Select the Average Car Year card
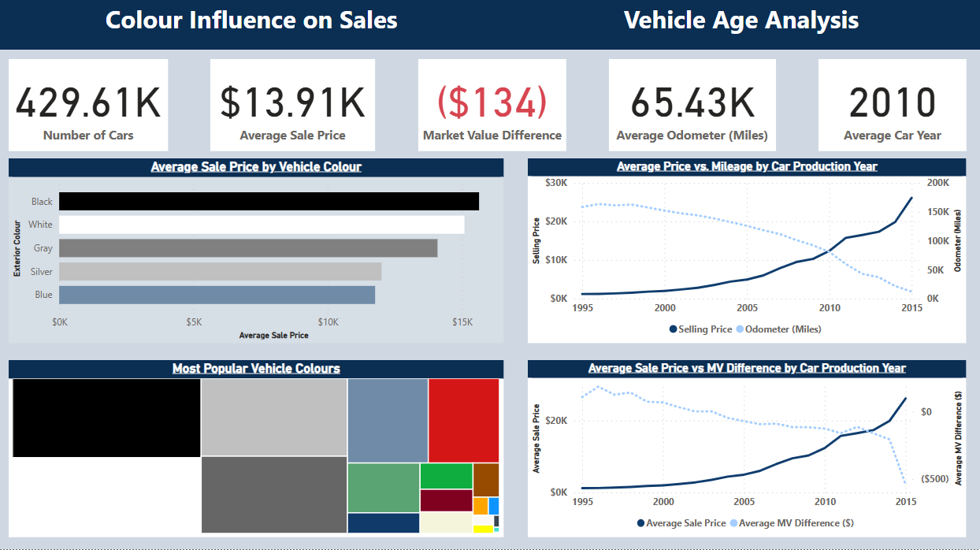 [x=893, y=106]
